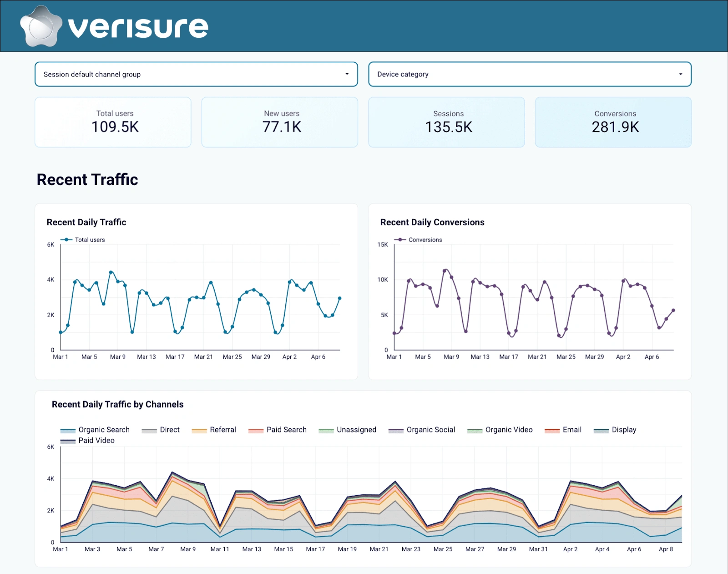Click the Total users legend entry

click(83, 240)
